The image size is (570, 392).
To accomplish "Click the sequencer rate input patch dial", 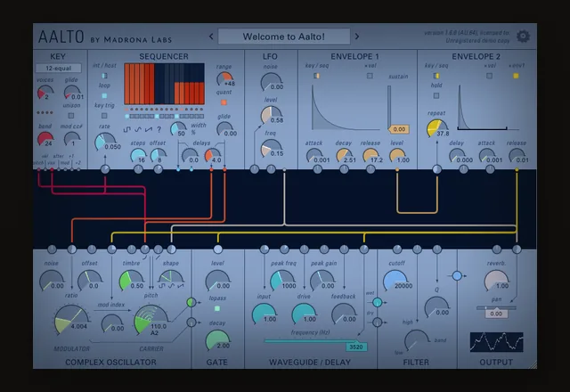I will [105, 169].
